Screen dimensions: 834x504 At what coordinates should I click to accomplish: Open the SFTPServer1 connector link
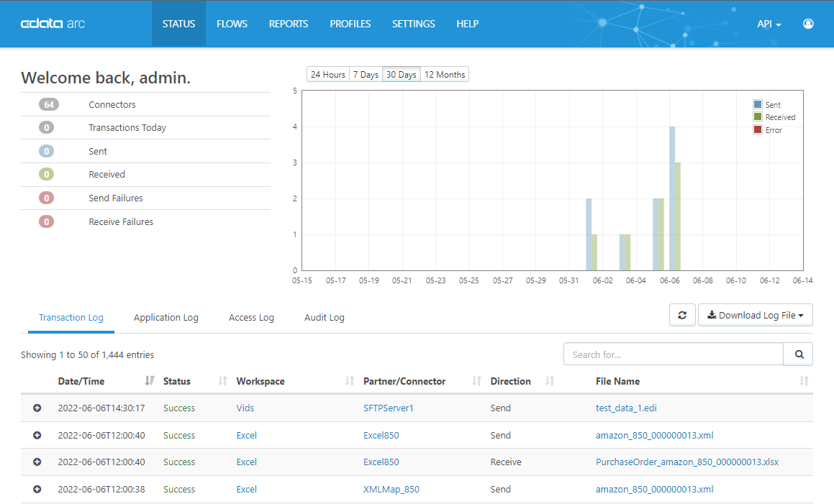389,408
